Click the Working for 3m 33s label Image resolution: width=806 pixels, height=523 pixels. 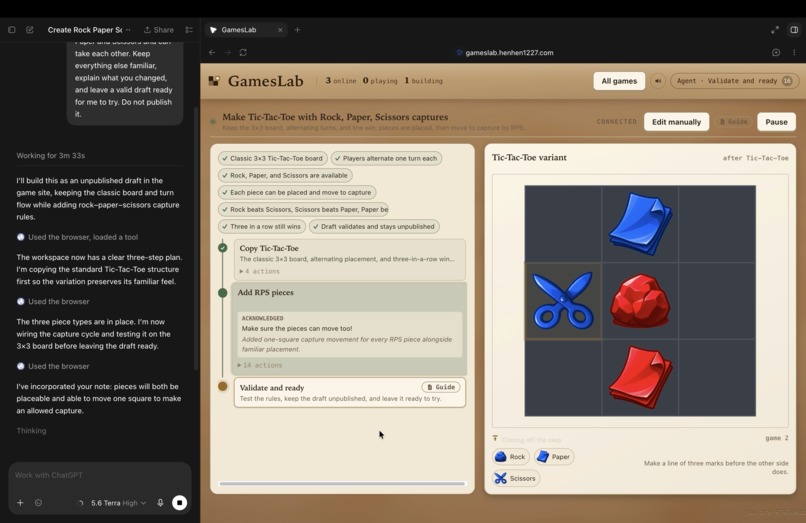click(50, 155)
